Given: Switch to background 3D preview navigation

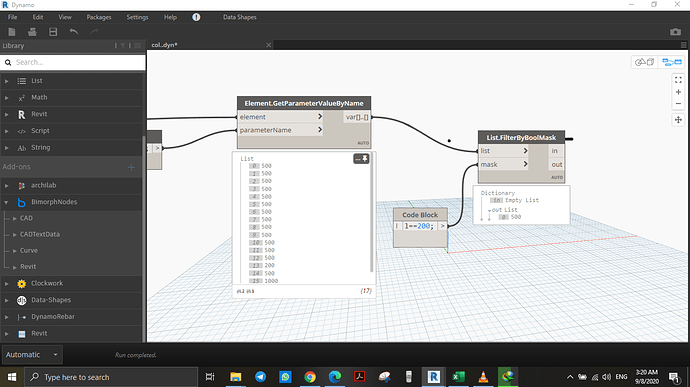Looking at the screenshot, I should [645, 62].
